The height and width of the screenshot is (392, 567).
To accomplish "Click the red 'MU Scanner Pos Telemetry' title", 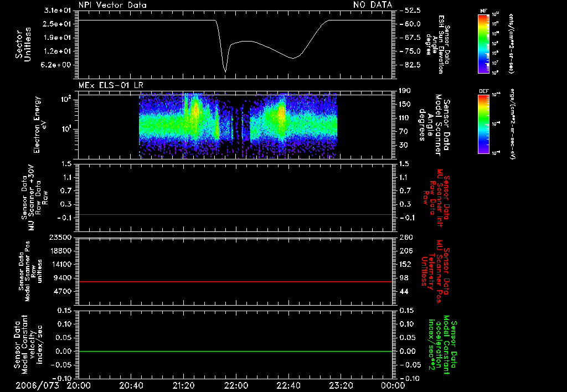I will click(x=435, y=271).
